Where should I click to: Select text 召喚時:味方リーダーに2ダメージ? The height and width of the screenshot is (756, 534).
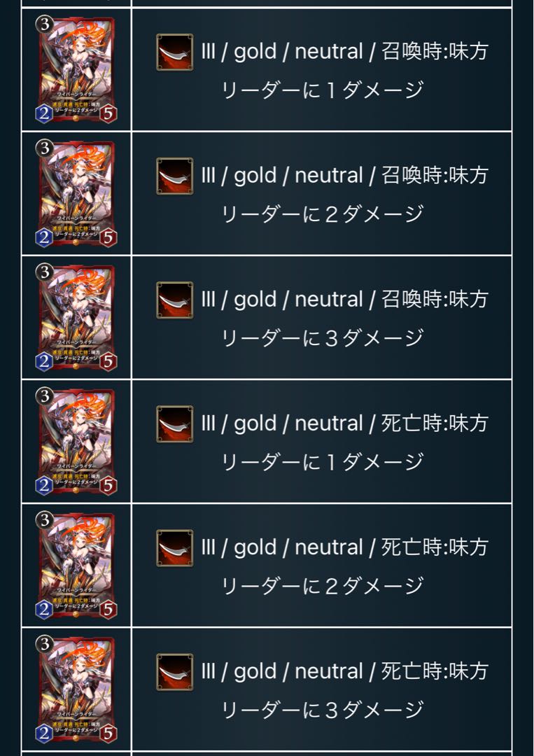click(356, 195)
